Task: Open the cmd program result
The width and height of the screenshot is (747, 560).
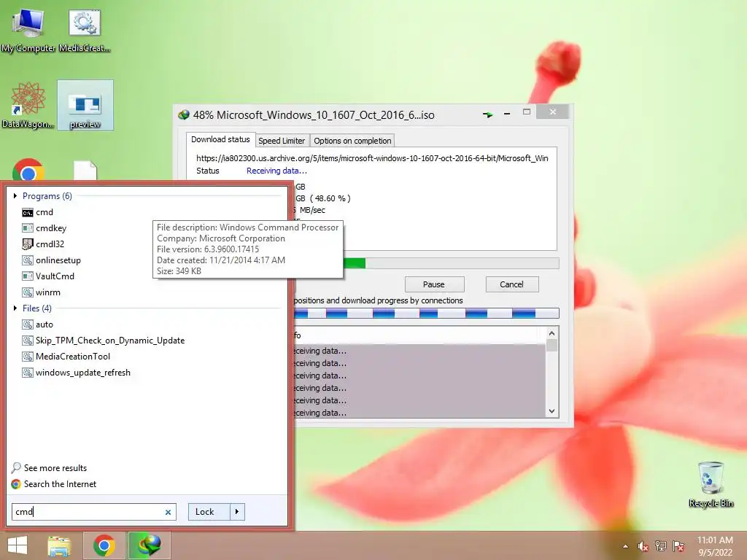Action: tap(38, 212)
